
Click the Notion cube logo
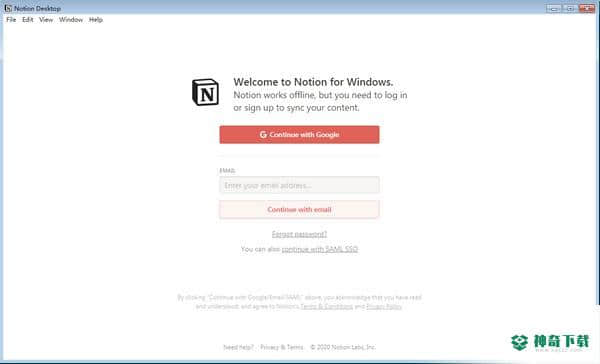[205, 92]
